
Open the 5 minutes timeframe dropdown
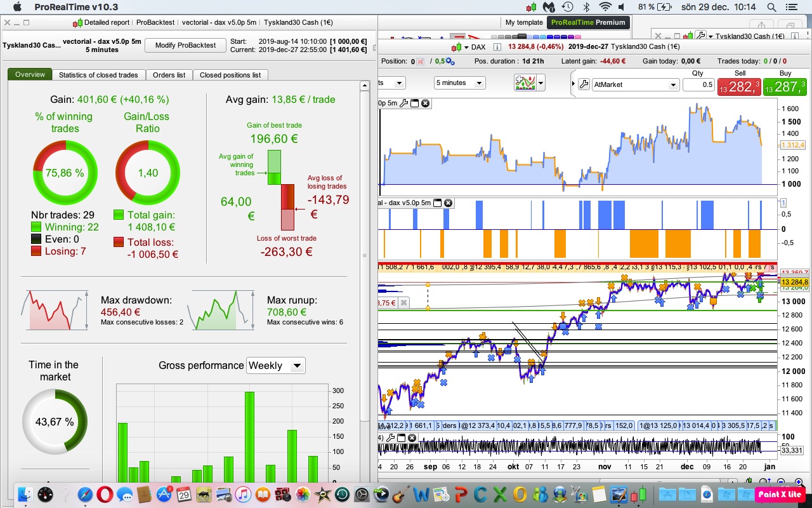pos(460,83)
